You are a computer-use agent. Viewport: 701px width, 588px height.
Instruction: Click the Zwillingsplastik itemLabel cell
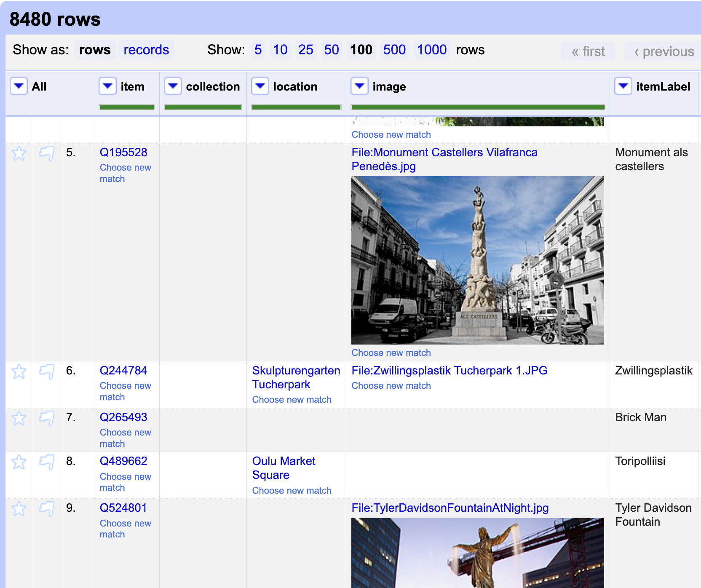653,384
